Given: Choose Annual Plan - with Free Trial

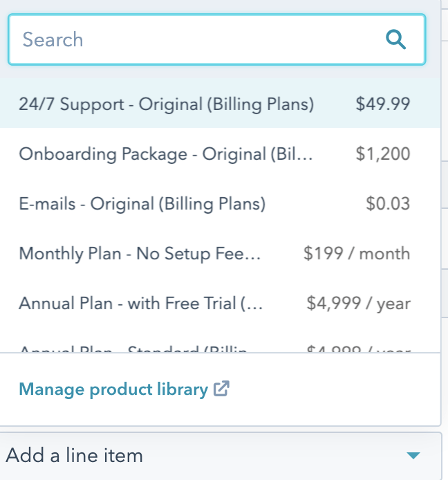Looking at the screenshot, I should 140,304.
